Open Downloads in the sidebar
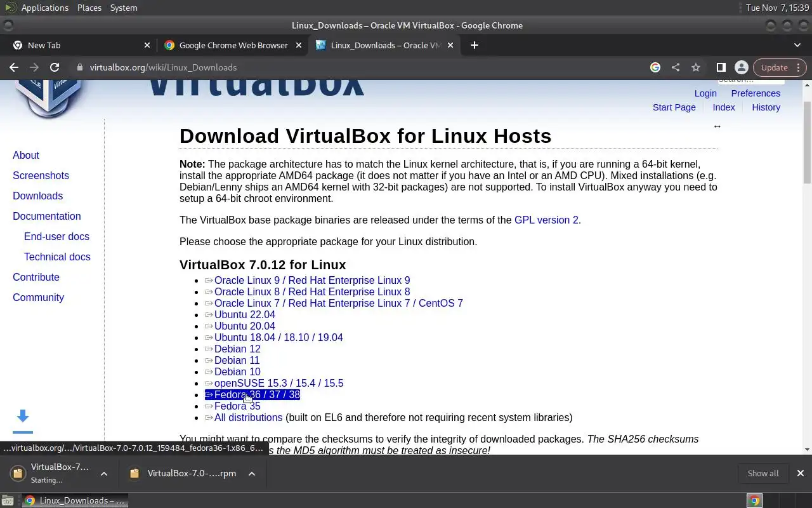Image resolution: width=812 pixels, height=508 pixels. (x=37, y=196)
